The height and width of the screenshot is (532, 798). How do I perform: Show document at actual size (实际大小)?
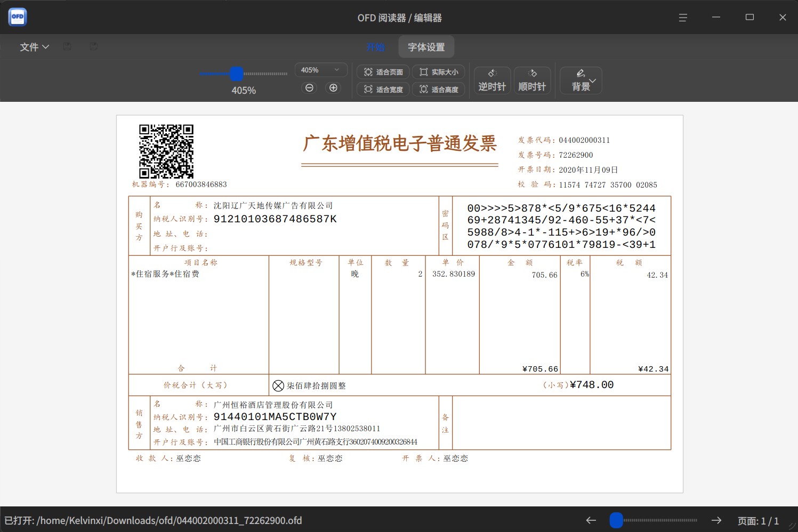[439, 72]
